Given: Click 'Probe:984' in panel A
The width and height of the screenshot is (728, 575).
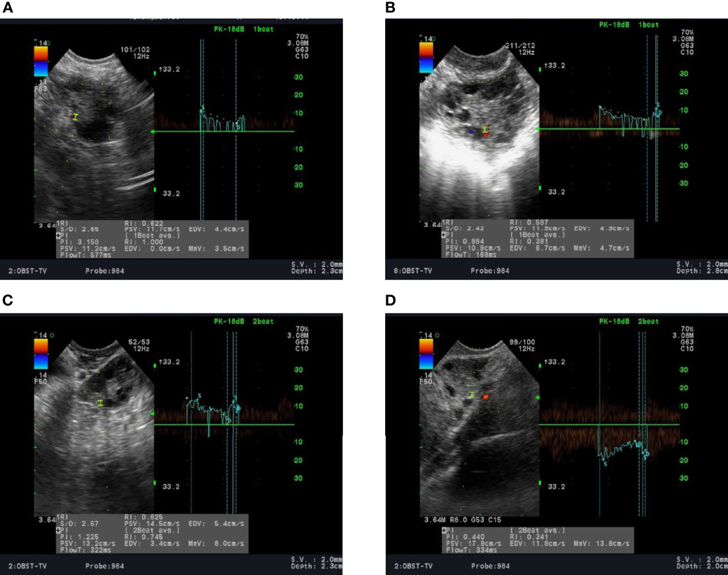Looking at the screenshot, I should click(104, 270).
